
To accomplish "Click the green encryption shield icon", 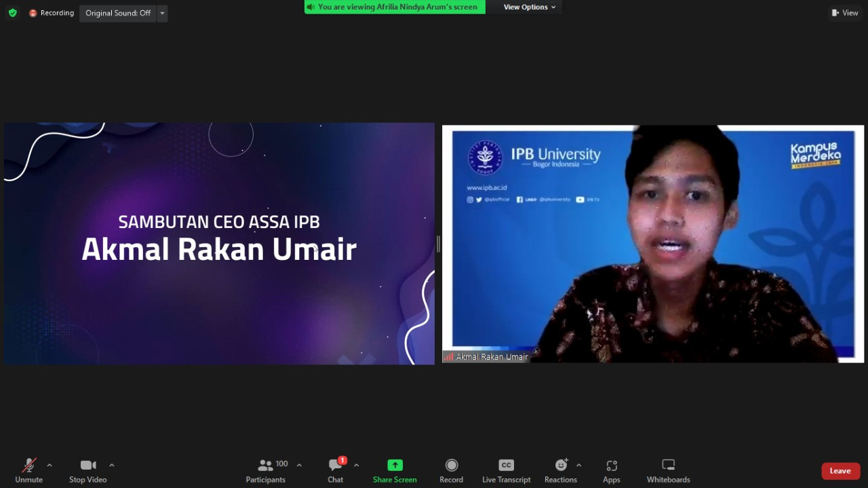I will [12, 13].
